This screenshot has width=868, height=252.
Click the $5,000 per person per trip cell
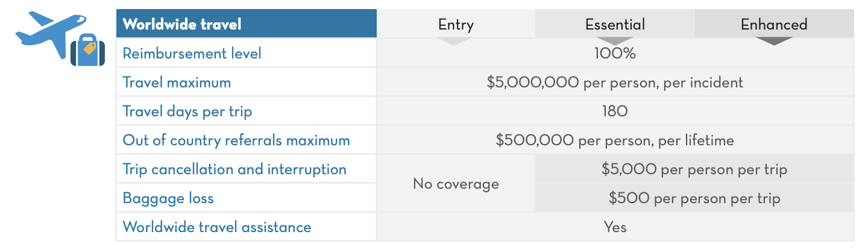pos(694,169)
